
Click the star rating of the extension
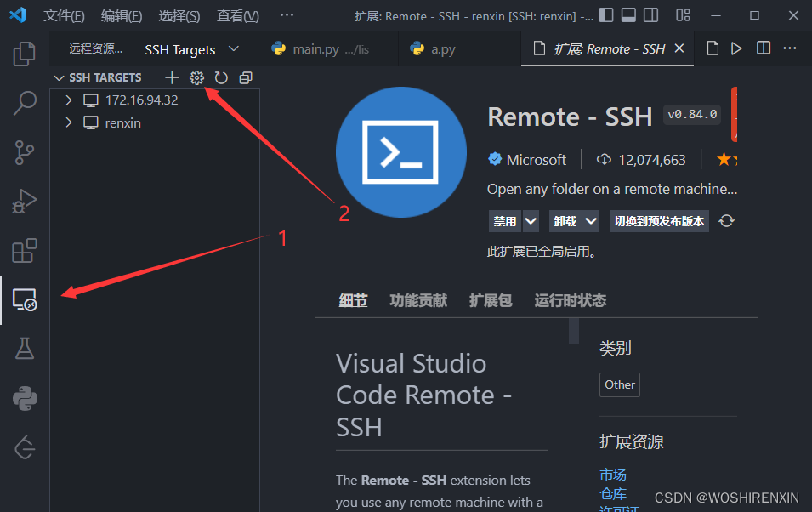click(727, 159)
